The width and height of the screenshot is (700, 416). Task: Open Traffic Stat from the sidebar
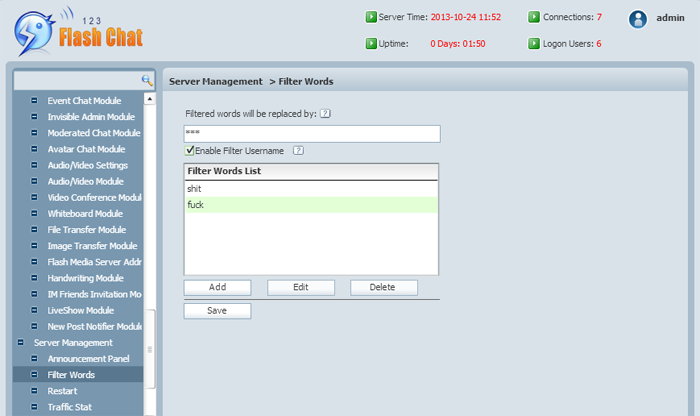click(x=69, y=407)
